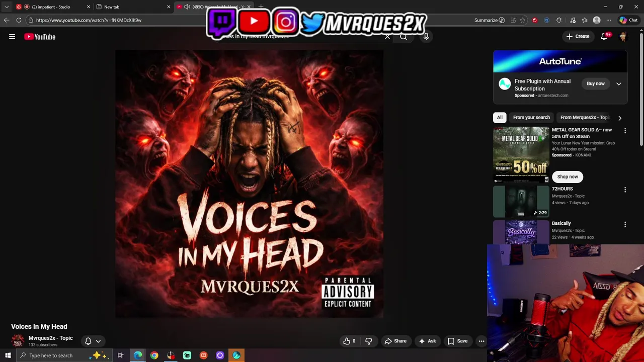This screenshot has width=644, height=362.
Task: Open Google Chrome from the taskbar
Action: coord(154,355)
